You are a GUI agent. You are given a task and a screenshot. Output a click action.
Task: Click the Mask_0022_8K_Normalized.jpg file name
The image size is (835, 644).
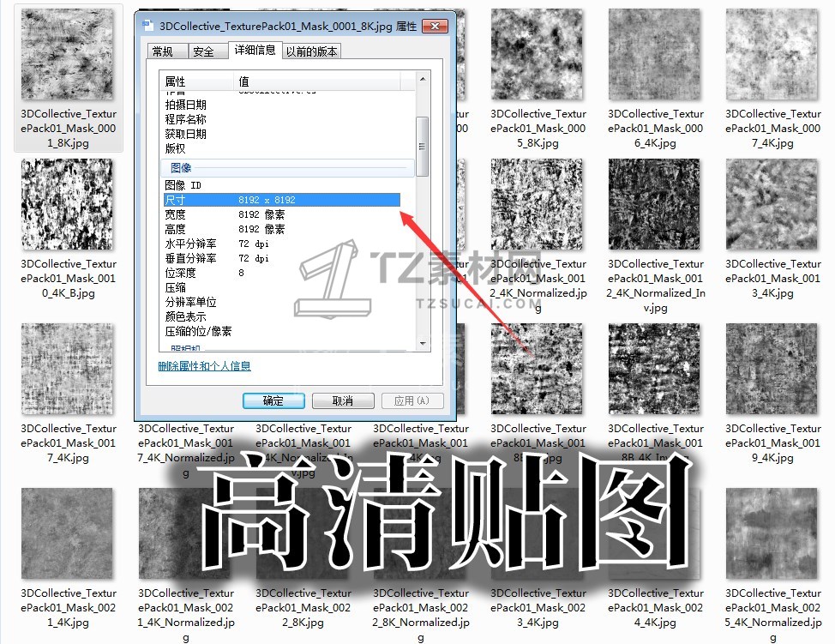tap(421, 615)
